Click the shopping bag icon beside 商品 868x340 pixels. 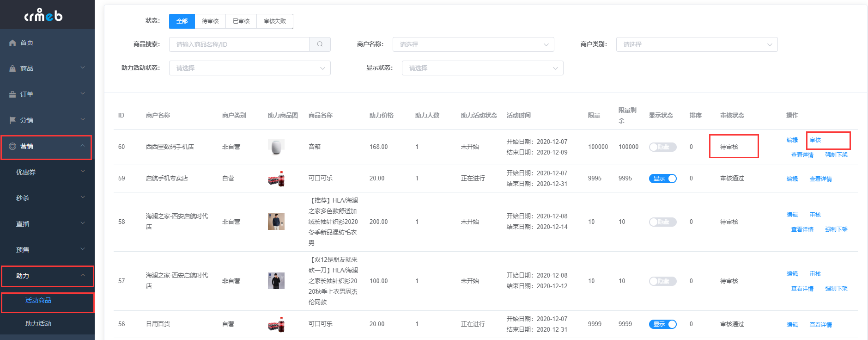tap(12, 68)
